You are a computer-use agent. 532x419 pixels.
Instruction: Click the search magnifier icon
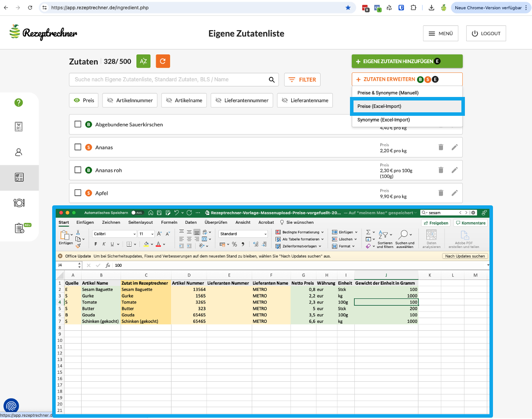pyautogui.click(x=272, y=80)
